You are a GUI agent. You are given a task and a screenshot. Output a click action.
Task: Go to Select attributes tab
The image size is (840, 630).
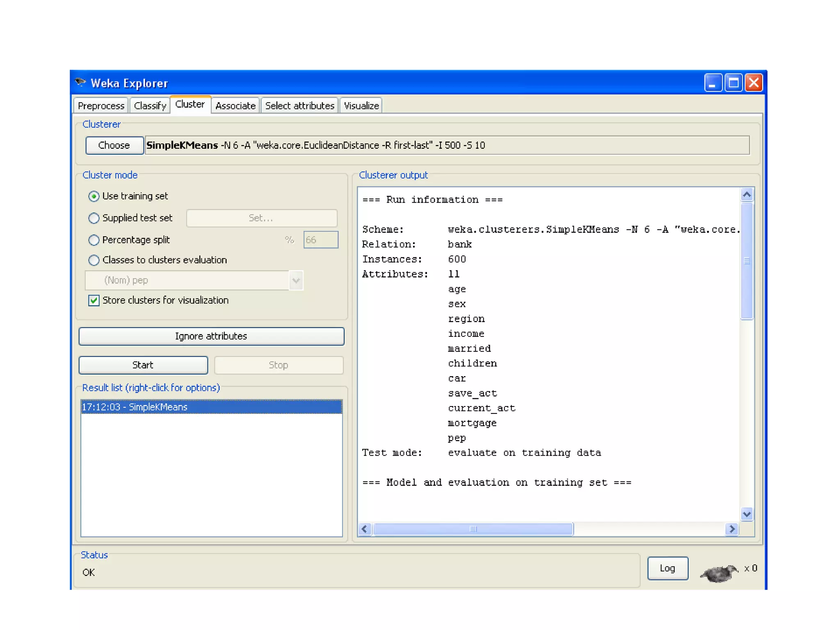[299, 106]
